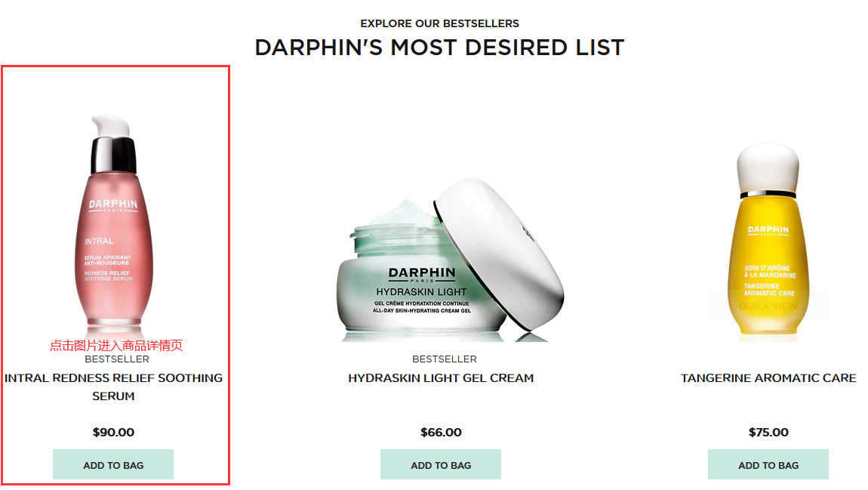Click Bestseller badge above Hydraskin name
Viewport: 868px width, 490px height.
point(445,359)
